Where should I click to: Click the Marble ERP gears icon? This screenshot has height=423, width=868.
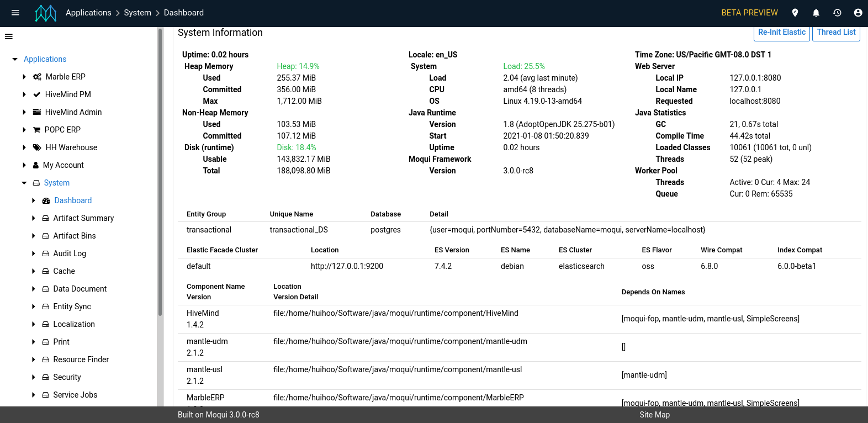pos(37,77)
